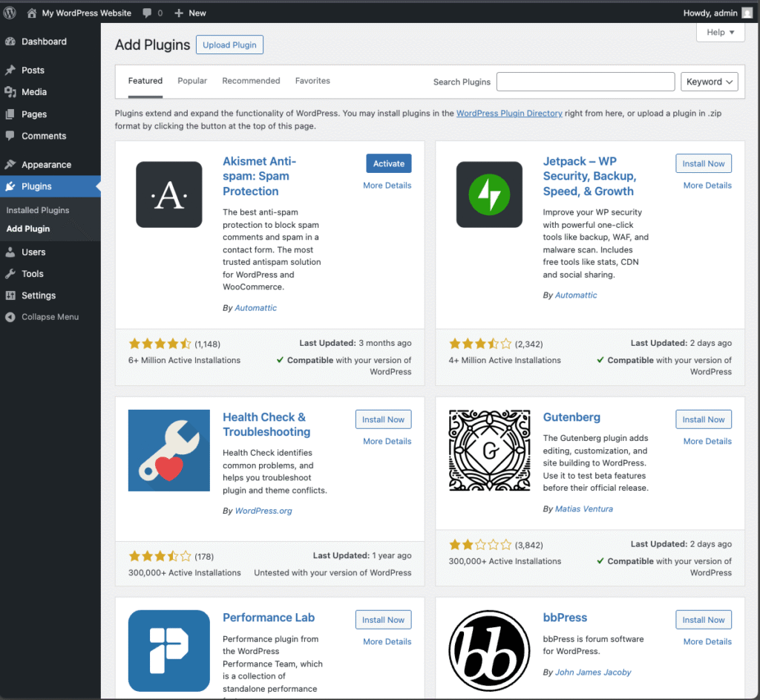The height and width of the screenshot is (700, 760).
Task: Click the admin user avatar icon
Action: (748, 13)
